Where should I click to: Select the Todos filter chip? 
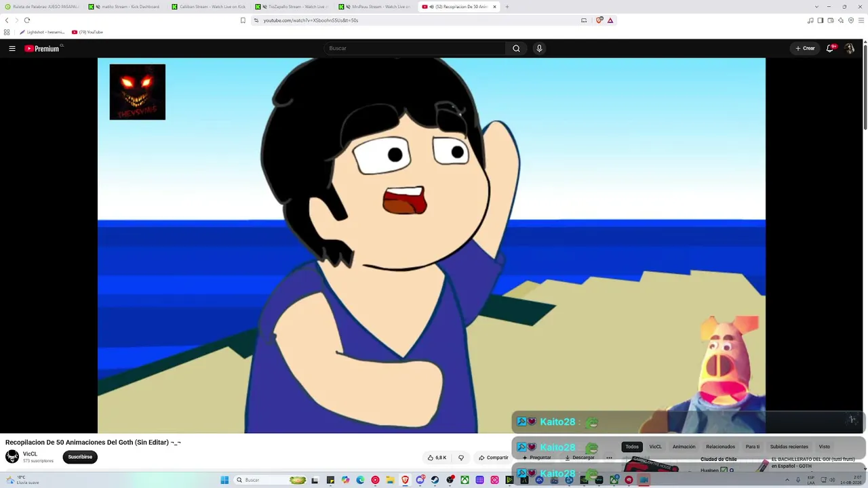tap(632, 447)
